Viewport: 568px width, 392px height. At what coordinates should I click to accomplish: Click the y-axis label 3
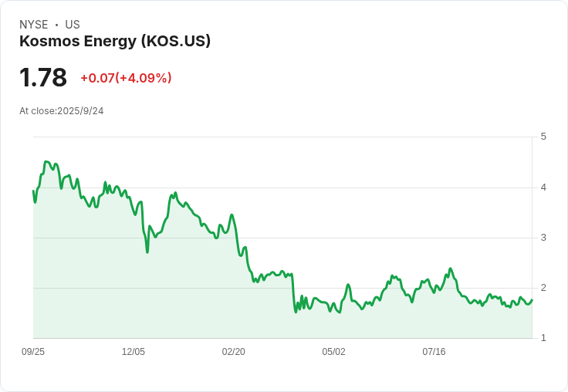543,238
